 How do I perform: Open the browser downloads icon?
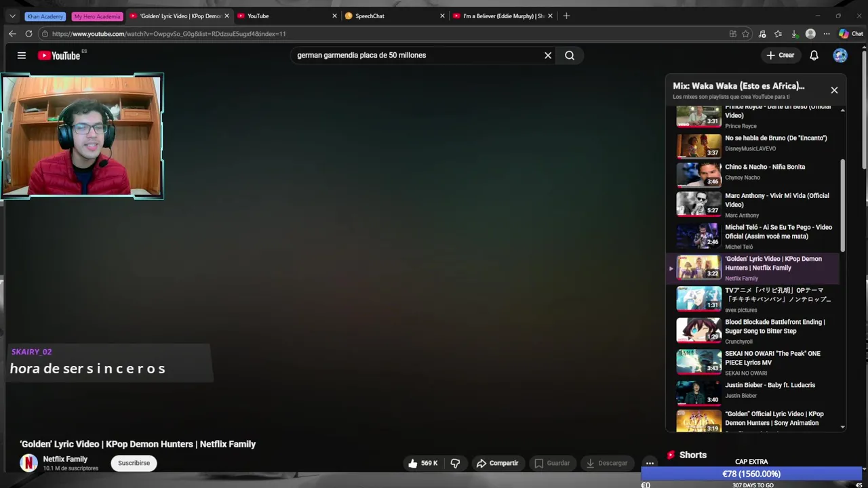click(x=794, y=34)
